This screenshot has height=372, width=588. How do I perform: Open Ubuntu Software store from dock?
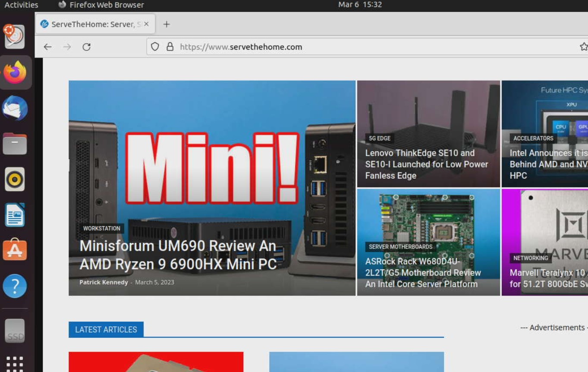point(15,250)
